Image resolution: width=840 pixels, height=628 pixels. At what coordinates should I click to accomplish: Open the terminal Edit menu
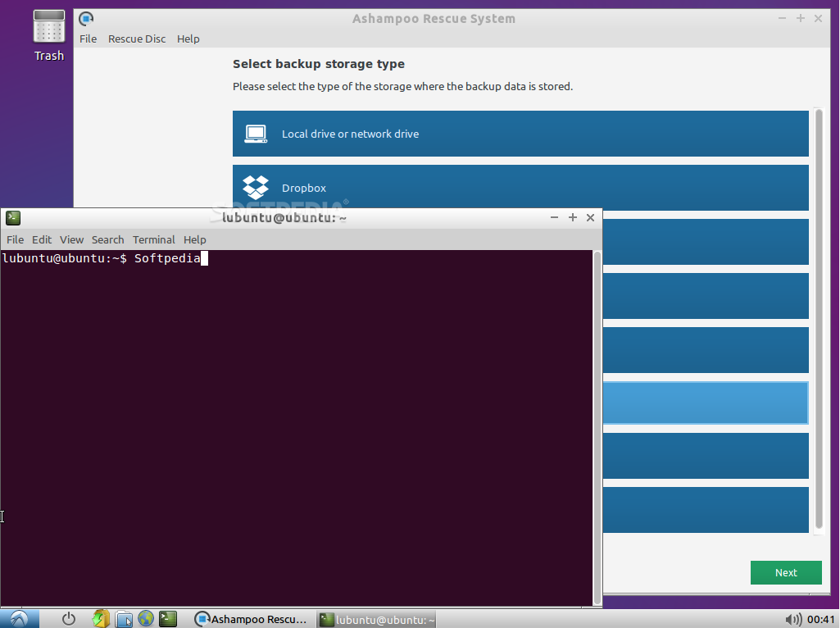tap(42, 239)
